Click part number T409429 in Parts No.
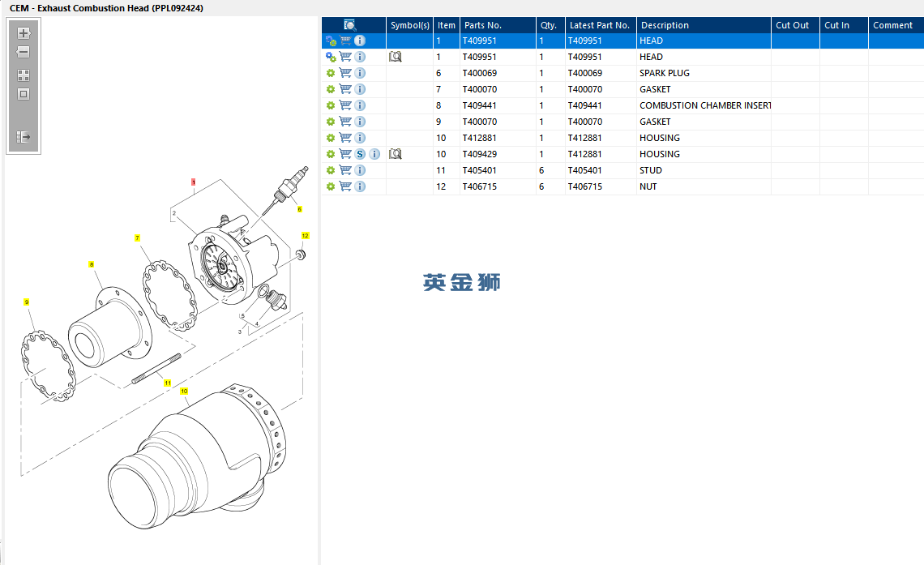 480,154
